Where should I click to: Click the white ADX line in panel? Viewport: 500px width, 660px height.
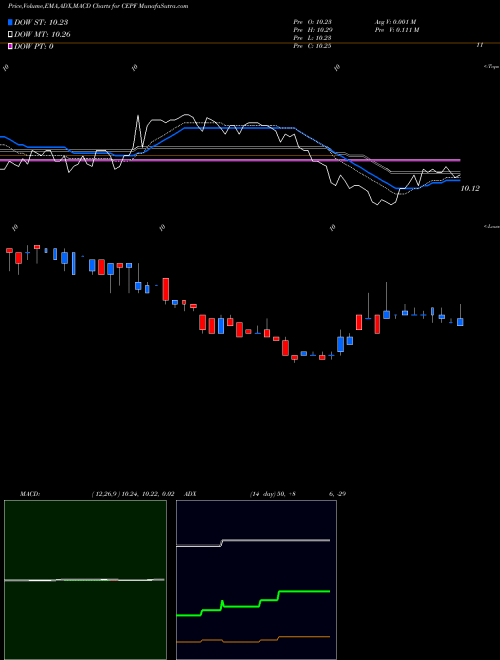253,543
